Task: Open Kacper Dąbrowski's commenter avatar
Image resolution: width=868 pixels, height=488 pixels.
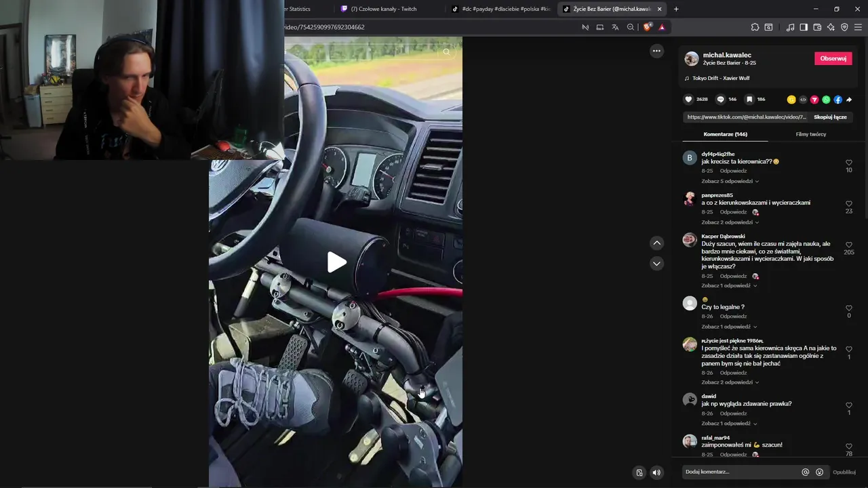Action: click(x=690, y=239)
